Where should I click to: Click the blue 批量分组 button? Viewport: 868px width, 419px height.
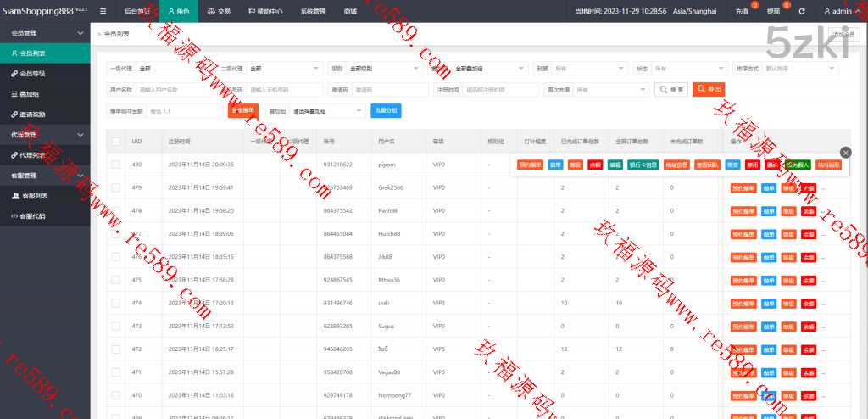point(386,110)
